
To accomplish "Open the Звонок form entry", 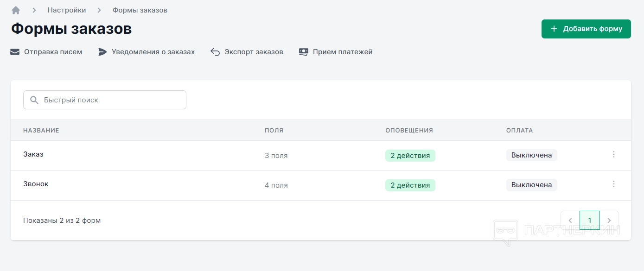I will pos(36,184).
